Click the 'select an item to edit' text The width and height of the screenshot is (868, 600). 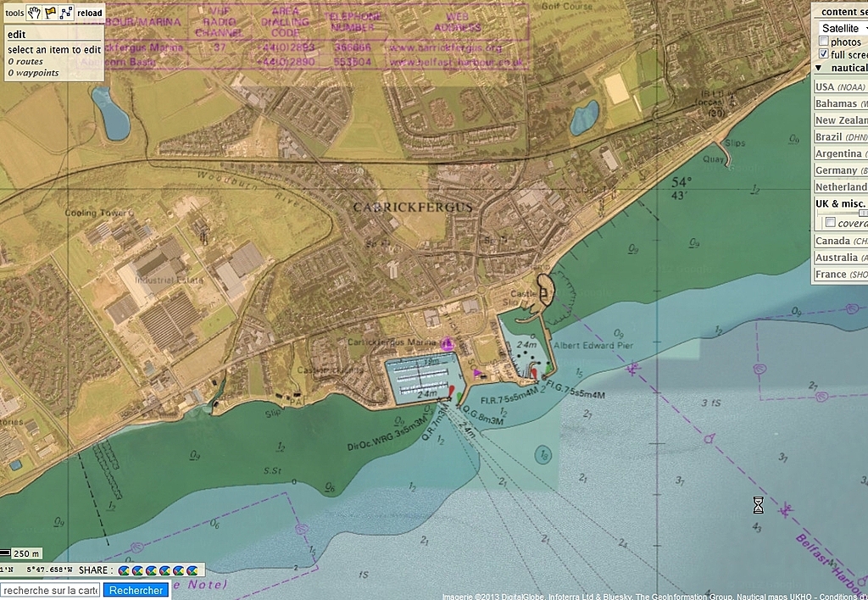pos(54,49)
